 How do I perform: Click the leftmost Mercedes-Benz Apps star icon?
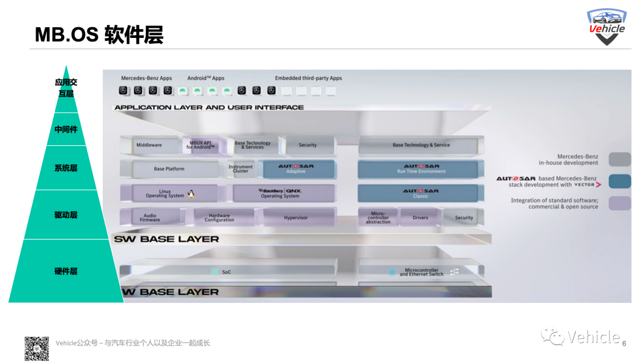[123, 91]
